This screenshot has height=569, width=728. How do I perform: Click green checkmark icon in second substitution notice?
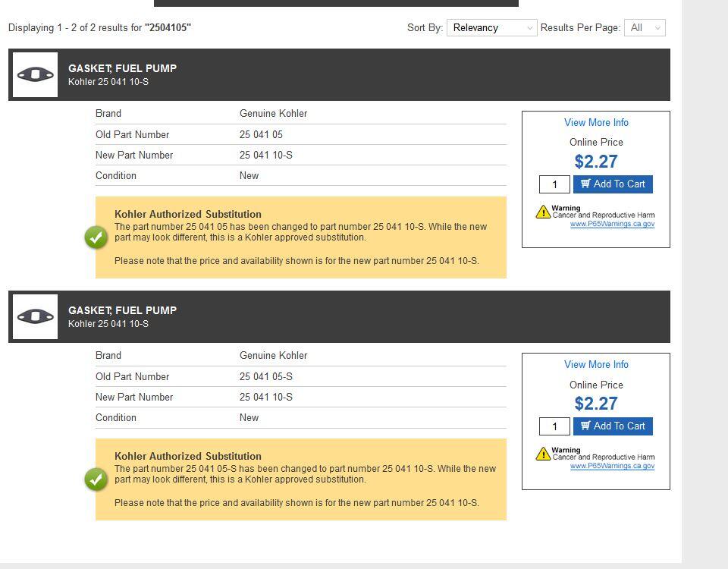[x=96, y=479]
